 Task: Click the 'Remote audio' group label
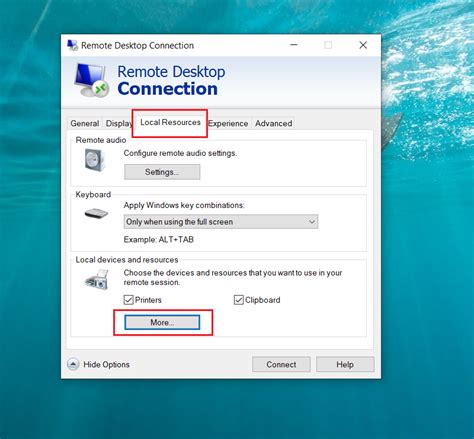point(101,140)
